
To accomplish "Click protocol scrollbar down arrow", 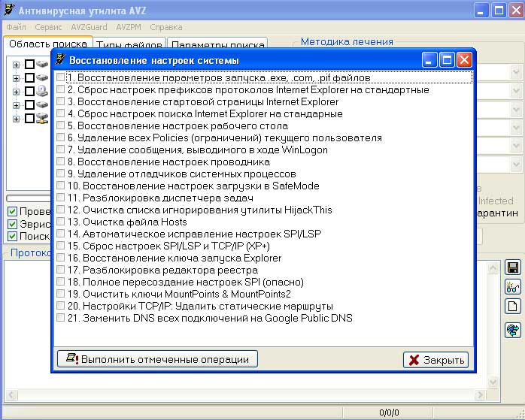I will [493, 382].
